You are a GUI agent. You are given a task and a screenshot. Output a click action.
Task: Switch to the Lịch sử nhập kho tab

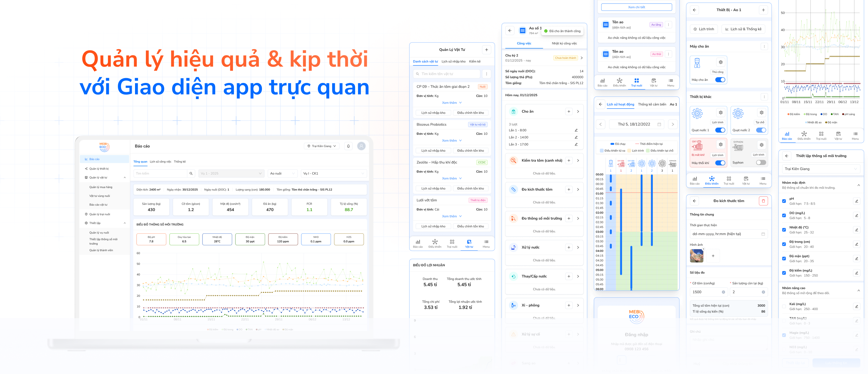pos(453,61)
